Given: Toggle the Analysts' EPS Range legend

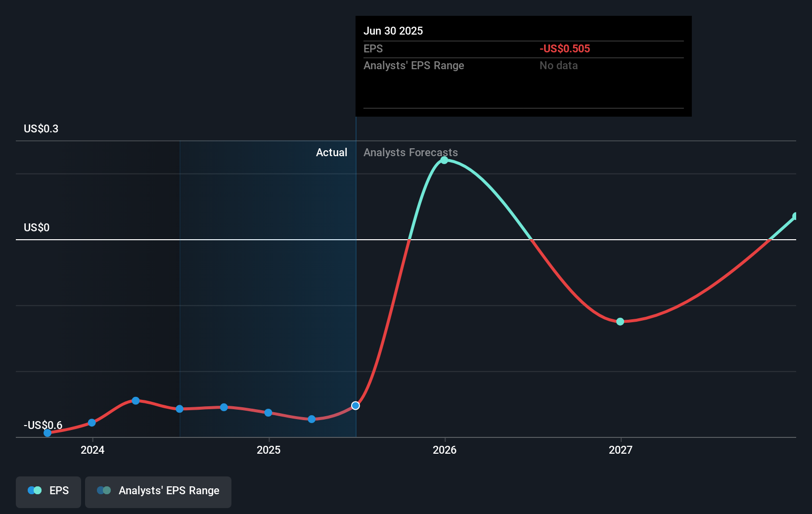Looking at the screenshot, I should pyautogui.click(x=158, y=492).
